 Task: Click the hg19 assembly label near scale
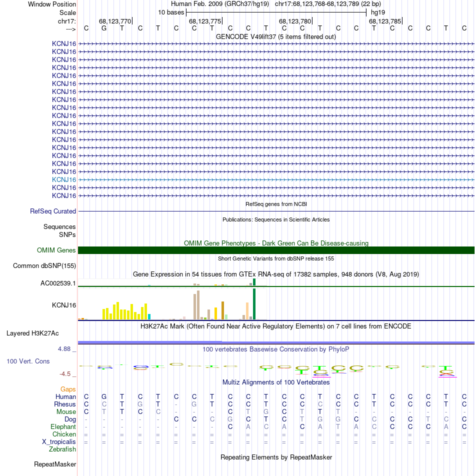378,12
